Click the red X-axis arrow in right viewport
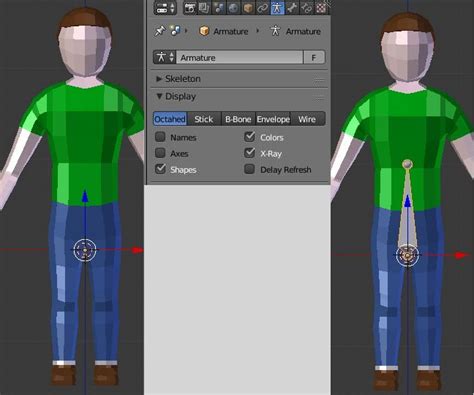 pyautogui.click(x=462, y=255)
